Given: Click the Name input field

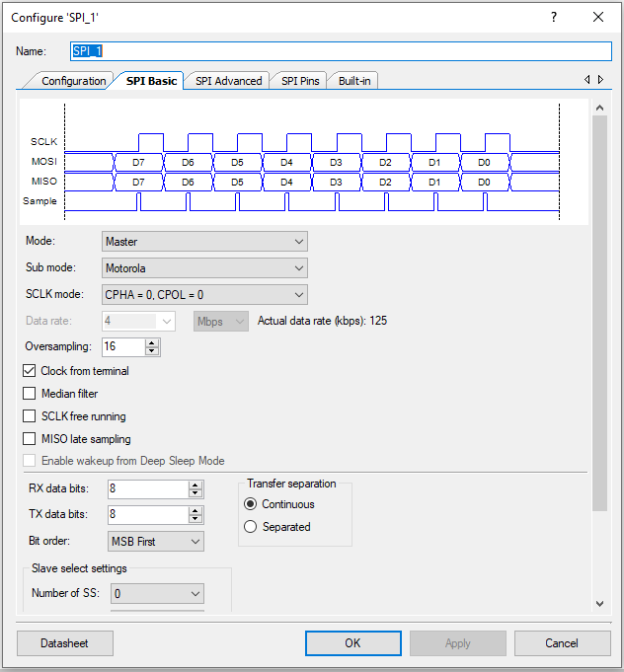Looking at the screenshot, I should [x=341, y=51].
